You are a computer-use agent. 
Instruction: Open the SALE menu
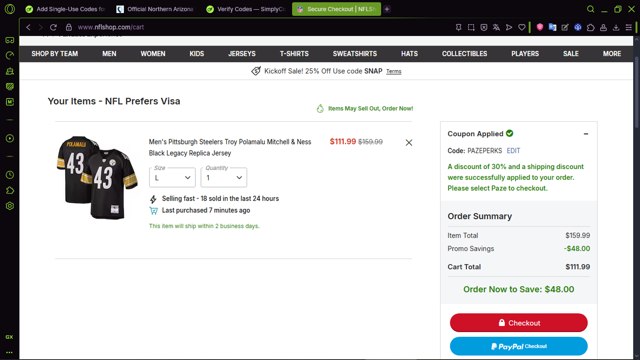pos(571,53)
